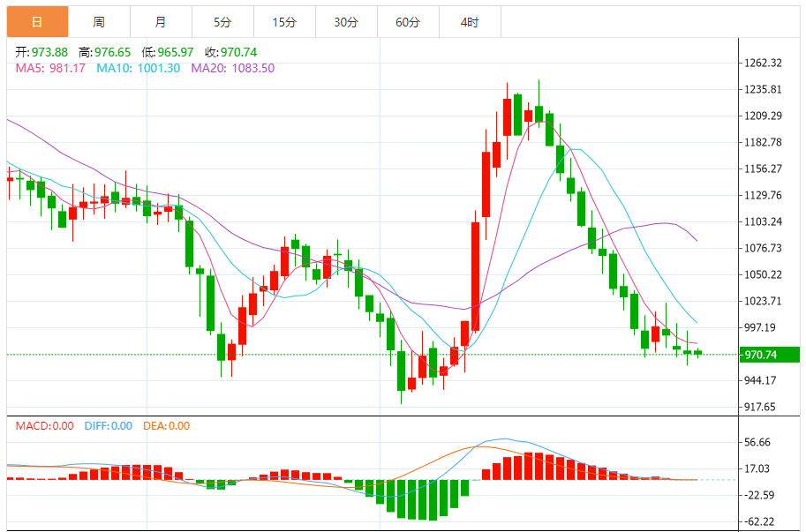Image resolution: width=806 pixels, height=532 pixels.
Task: Click the MACD:0.00 label
Action: tap(45, 426)
